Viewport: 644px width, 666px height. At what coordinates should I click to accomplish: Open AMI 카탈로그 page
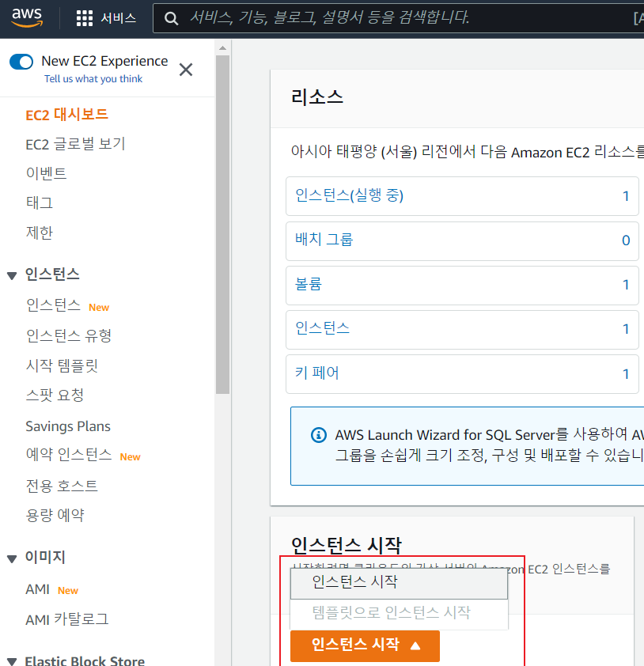[x=67, y=619]
